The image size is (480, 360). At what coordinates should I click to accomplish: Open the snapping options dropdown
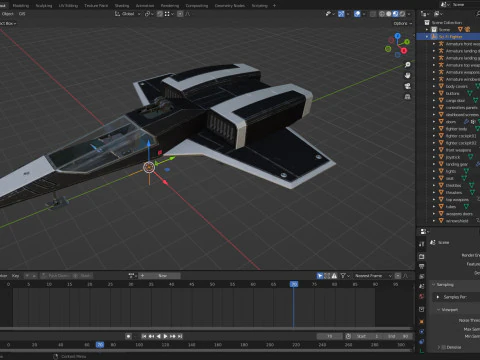pos(169,14)
